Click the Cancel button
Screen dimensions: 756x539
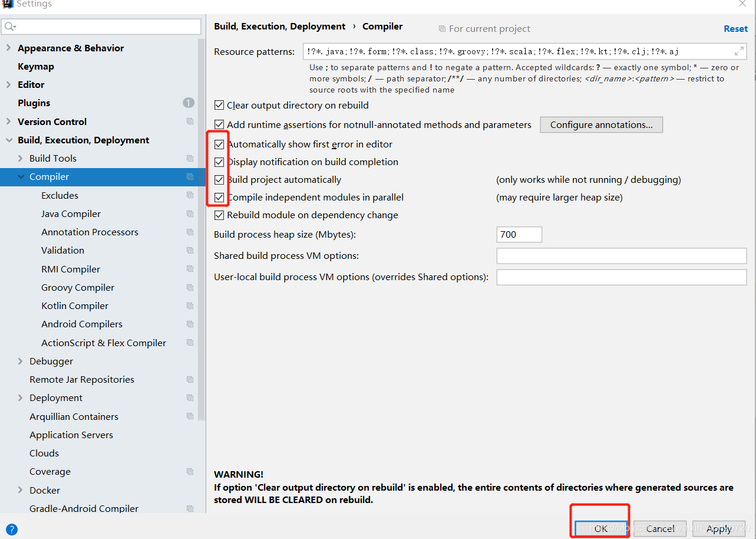coord(660,528)
